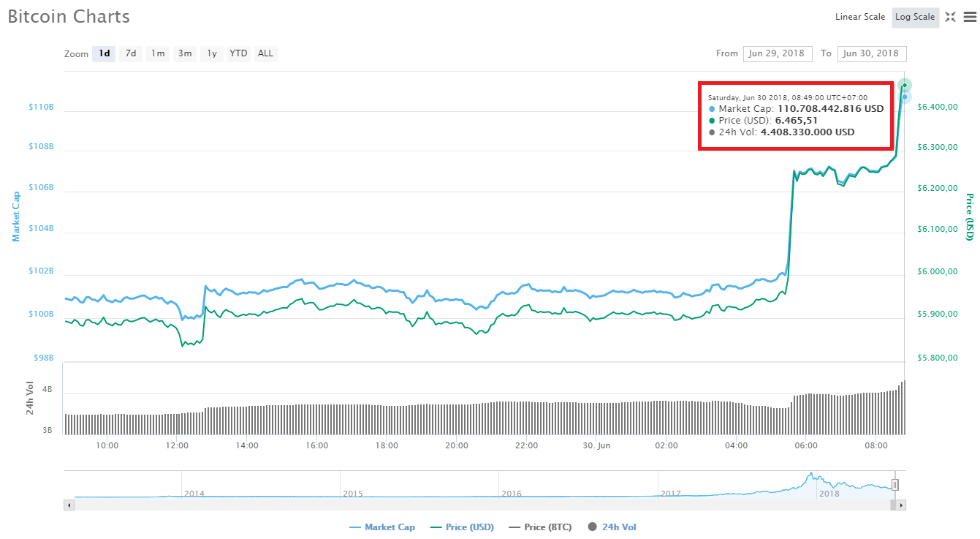Switch the chart to Linear Scale

click(860, 17)
